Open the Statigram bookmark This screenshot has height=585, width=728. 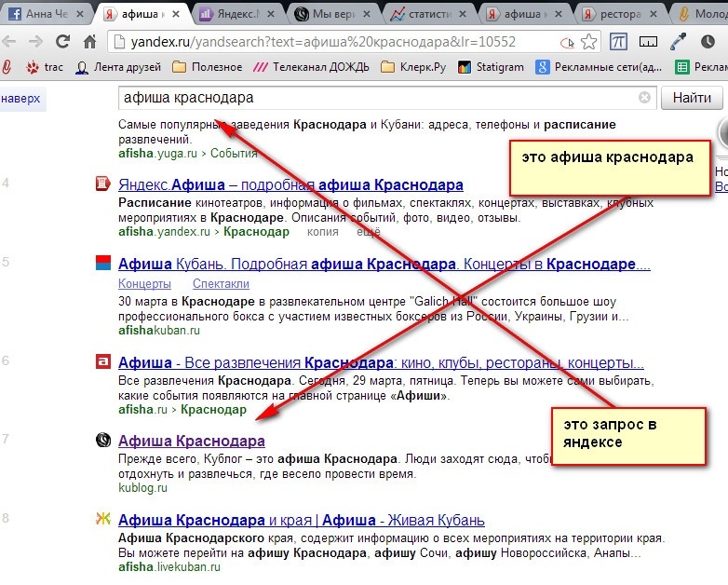(x=491, y=67)
